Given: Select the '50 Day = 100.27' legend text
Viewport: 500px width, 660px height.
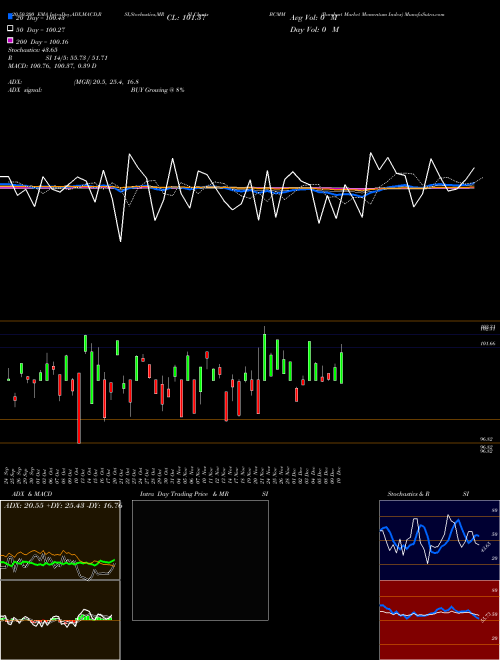Looking at the screenshot, I should 40,30.
